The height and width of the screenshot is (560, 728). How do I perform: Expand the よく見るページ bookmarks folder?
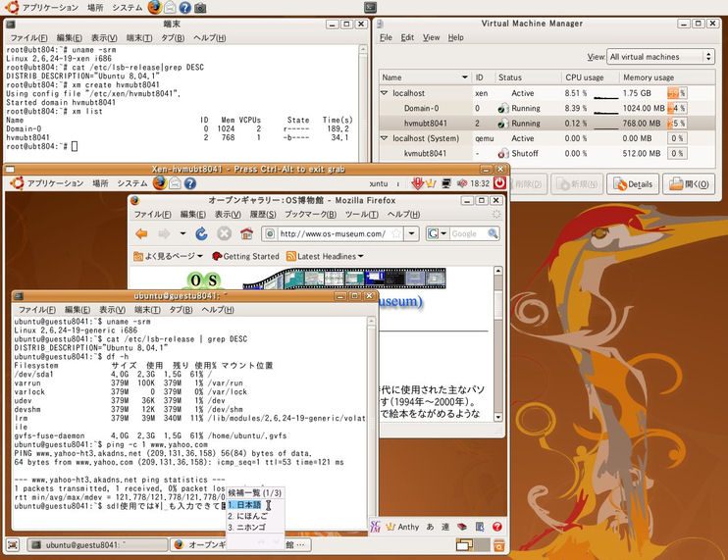click(x=169, y=256)
